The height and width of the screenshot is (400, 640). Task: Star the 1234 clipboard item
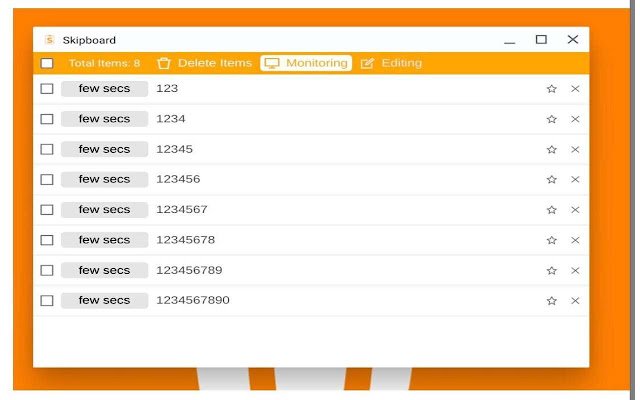[x=551, y=119]
